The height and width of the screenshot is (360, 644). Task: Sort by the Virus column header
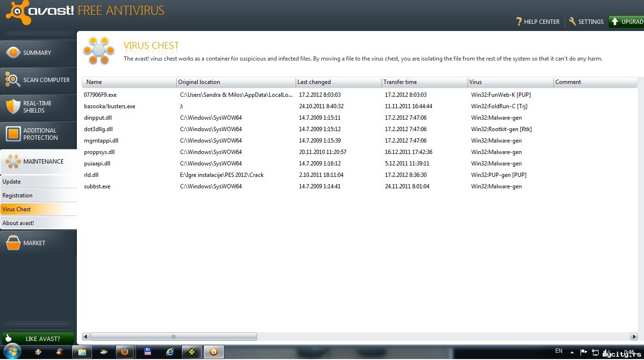511,82
